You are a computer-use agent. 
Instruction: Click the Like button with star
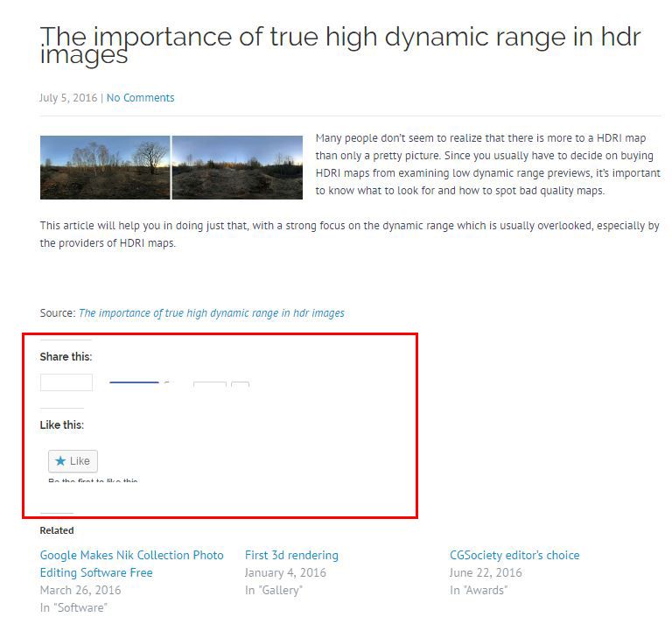(x=73, y=461)
